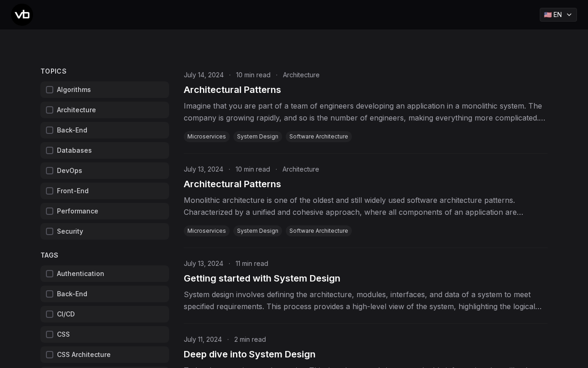
Task: Toggle the Authentication tag checkbox
Action: tap(50, 274)
